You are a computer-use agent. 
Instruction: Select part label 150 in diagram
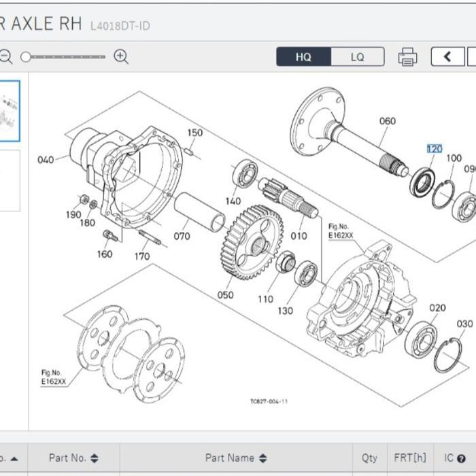tap(195, 133)
